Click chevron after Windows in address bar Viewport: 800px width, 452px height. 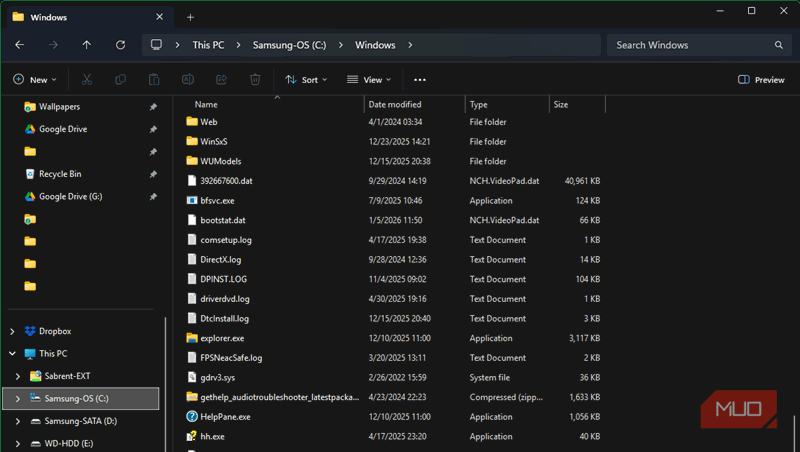click(410, 45)
